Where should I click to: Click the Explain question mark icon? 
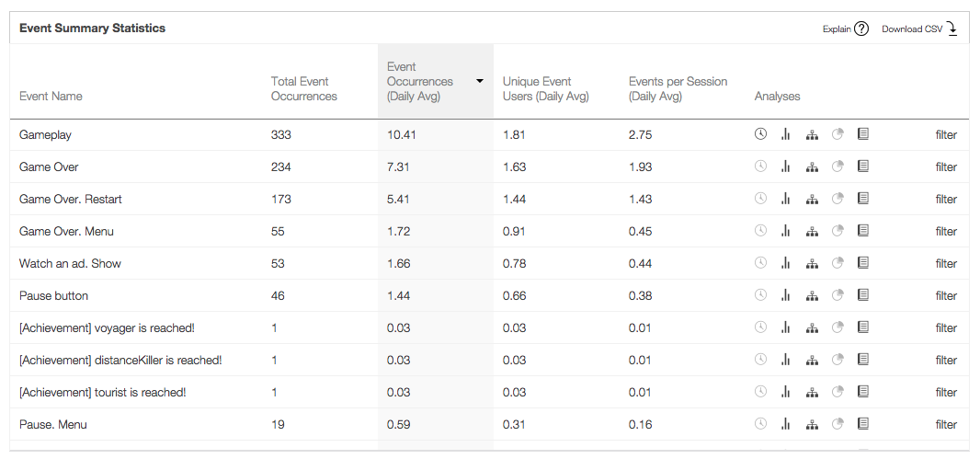point(861,29)
